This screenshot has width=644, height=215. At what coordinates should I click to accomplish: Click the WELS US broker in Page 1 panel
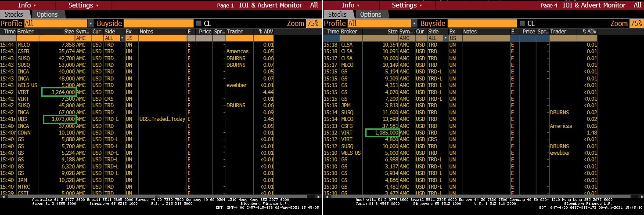(27, 85)
